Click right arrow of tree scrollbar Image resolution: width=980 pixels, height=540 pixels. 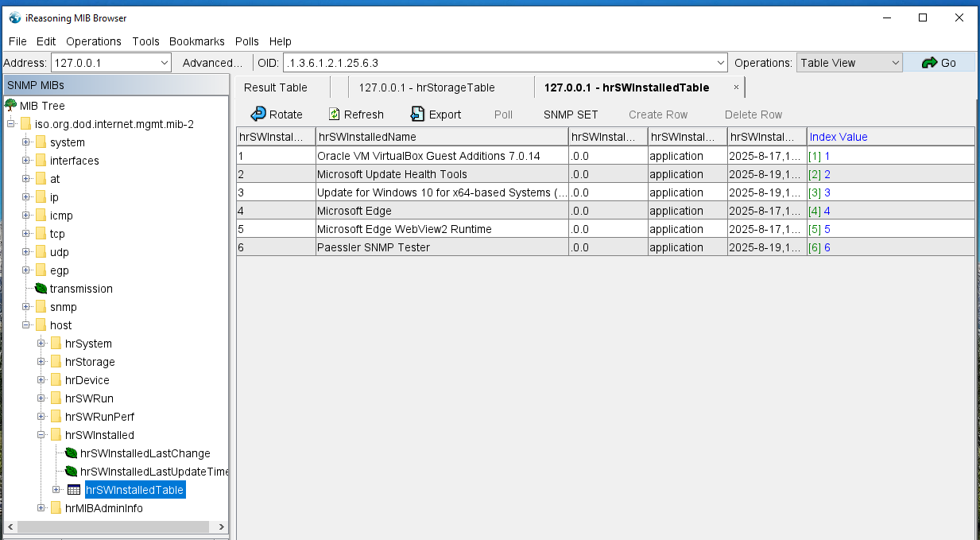click(221, 526)
